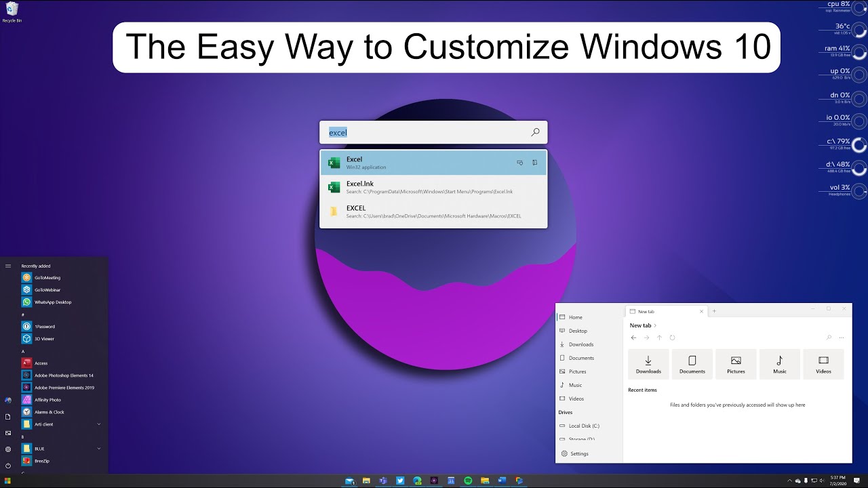The width and height of the screenshot is (868, 488).
Task: Open Affinity Photo from the app list
Action: pos(47,400)
